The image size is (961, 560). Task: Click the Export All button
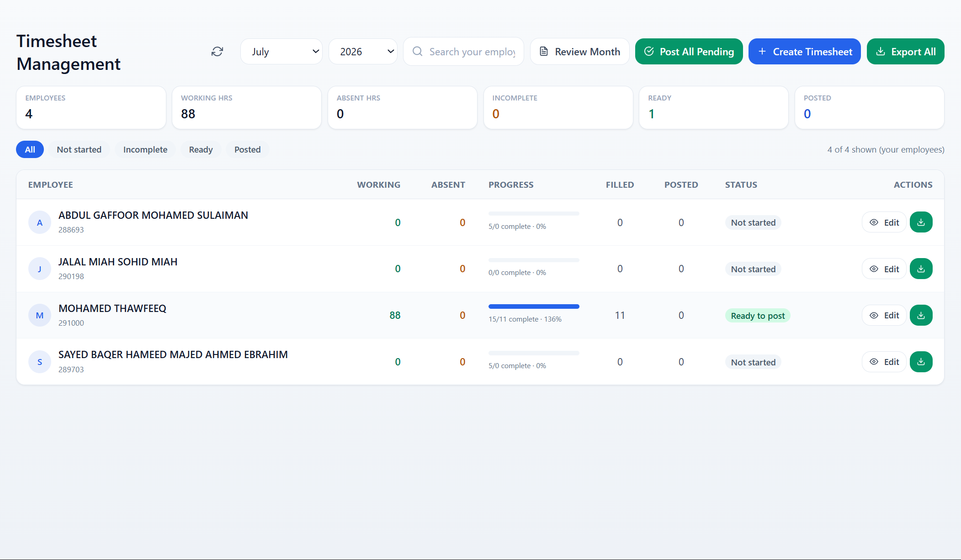click(x=906, y=52)
